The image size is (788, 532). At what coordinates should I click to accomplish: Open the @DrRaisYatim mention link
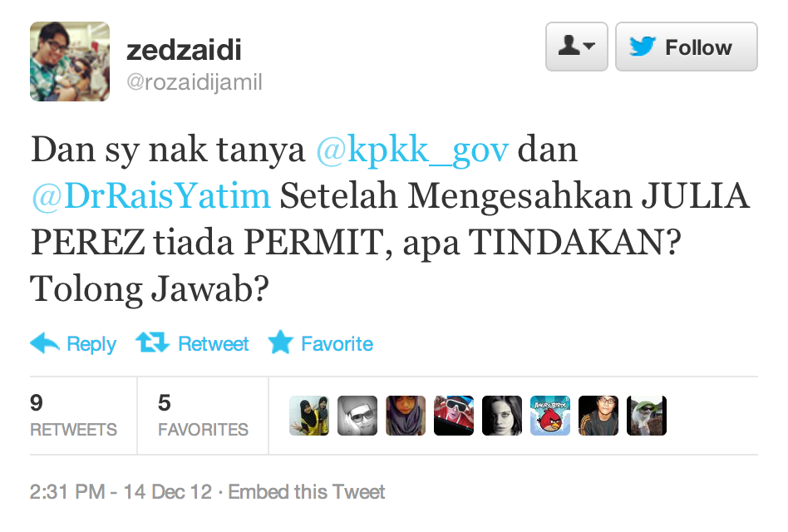(x=150, y=196)
